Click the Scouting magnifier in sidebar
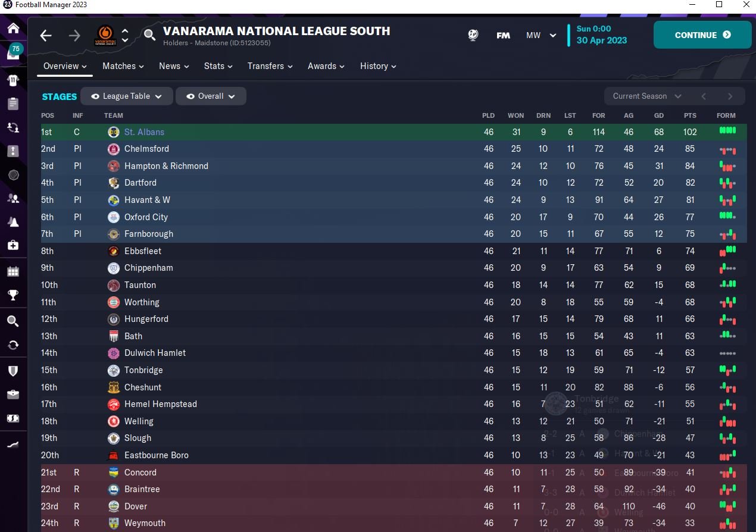The height and width of the screenshot is (532, 756). [x=13, y=321]
